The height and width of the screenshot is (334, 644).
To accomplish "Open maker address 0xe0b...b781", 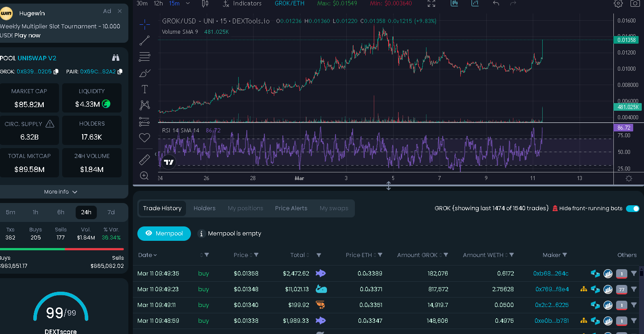I will tap(552, 320).
